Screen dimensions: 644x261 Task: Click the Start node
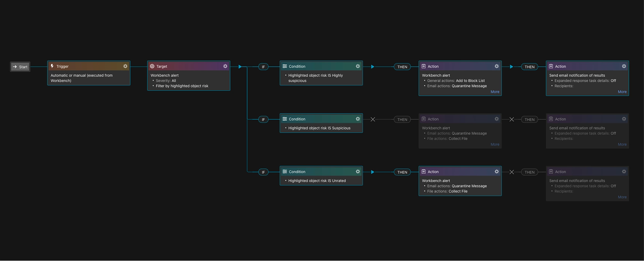point(20,67)
